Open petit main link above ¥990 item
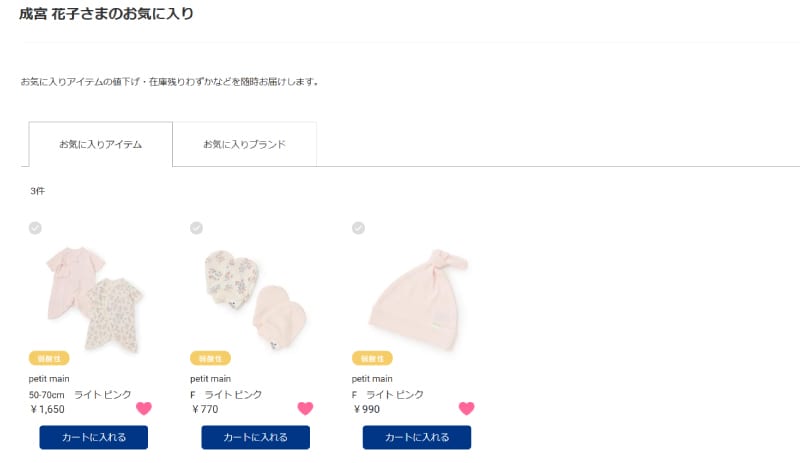The image size is (800, 463). click(372, 379)
